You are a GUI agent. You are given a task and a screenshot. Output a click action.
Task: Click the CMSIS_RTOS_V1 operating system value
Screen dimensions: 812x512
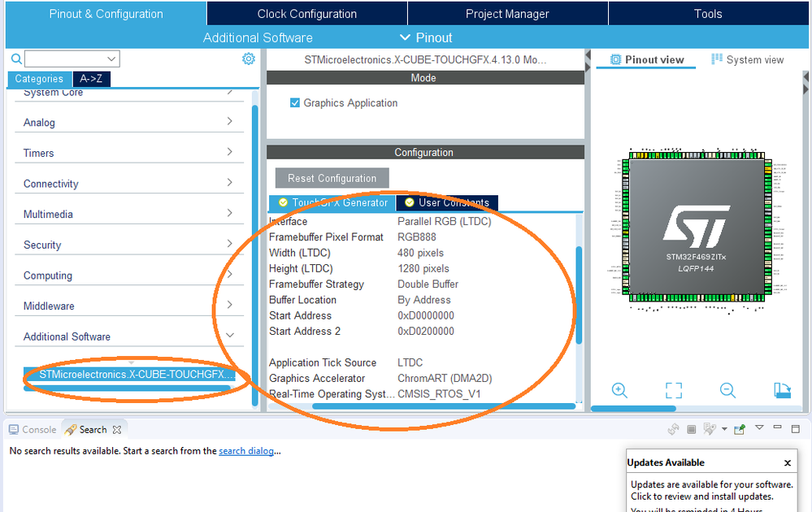(x=439, y=394)
